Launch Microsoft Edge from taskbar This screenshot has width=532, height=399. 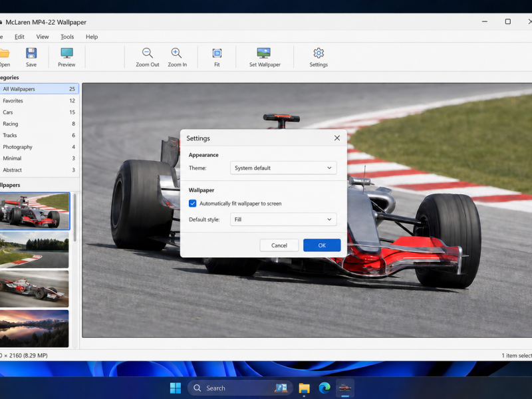pos(325,388)
